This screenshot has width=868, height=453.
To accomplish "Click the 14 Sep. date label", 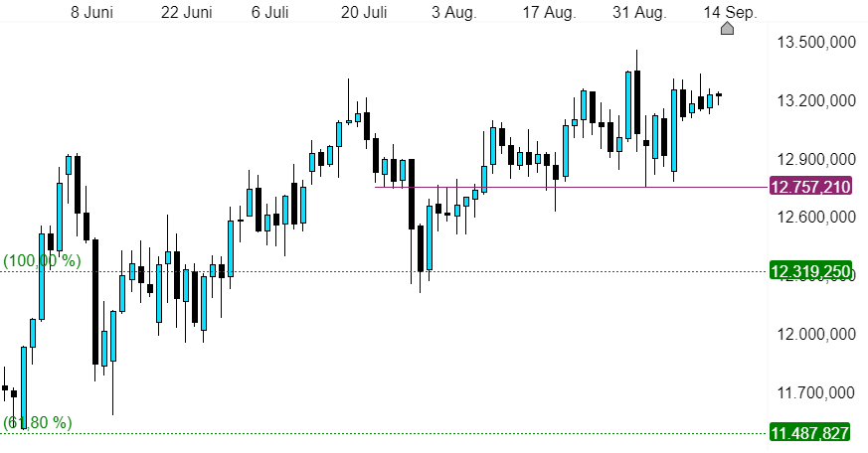I will click(730, 12).
